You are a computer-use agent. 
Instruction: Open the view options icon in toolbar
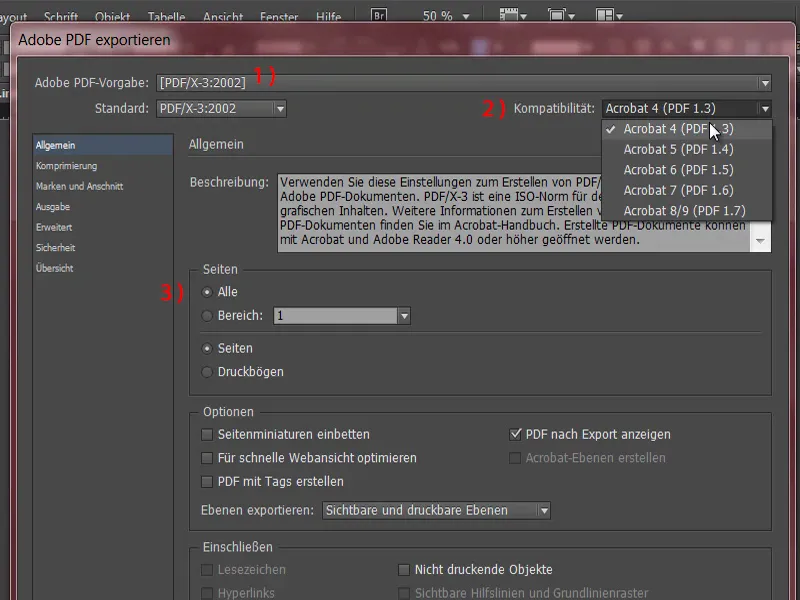coord(513,15)
